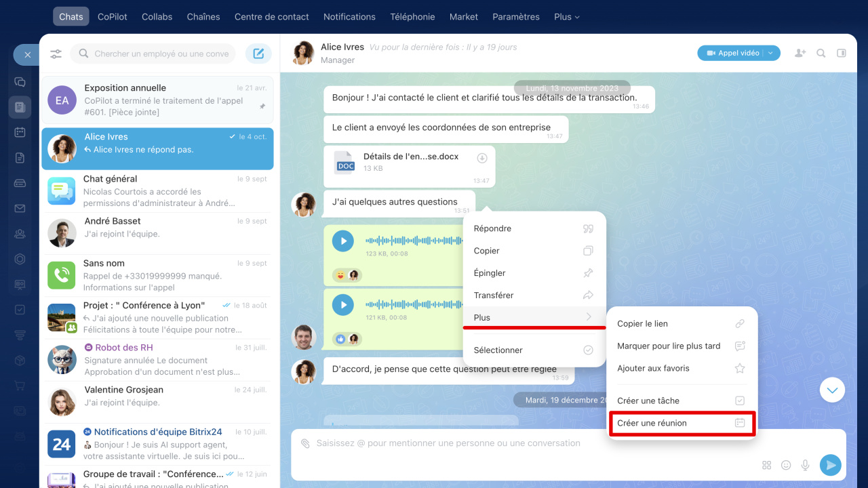Open chat list filter settings icon

click(56, 54)
